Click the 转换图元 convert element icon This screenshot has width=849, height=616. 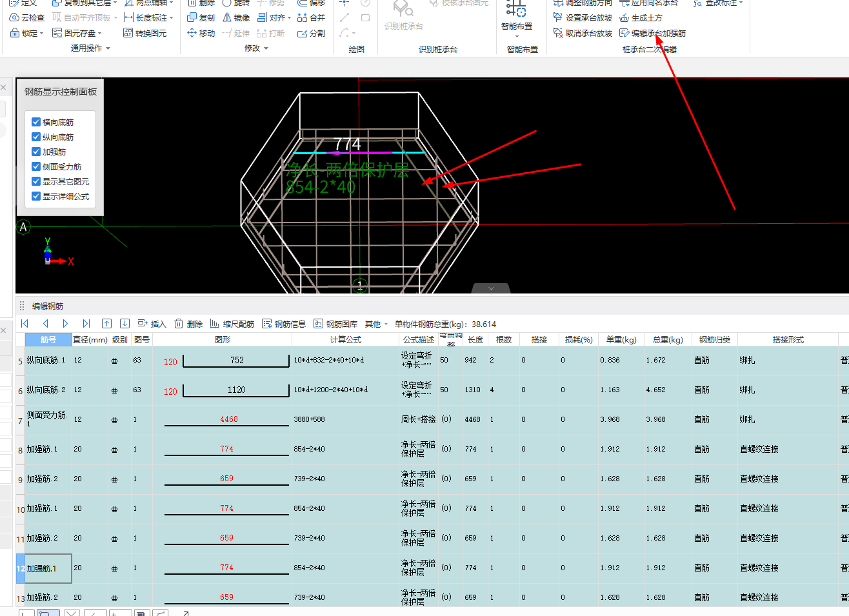(x=128, y=33)
